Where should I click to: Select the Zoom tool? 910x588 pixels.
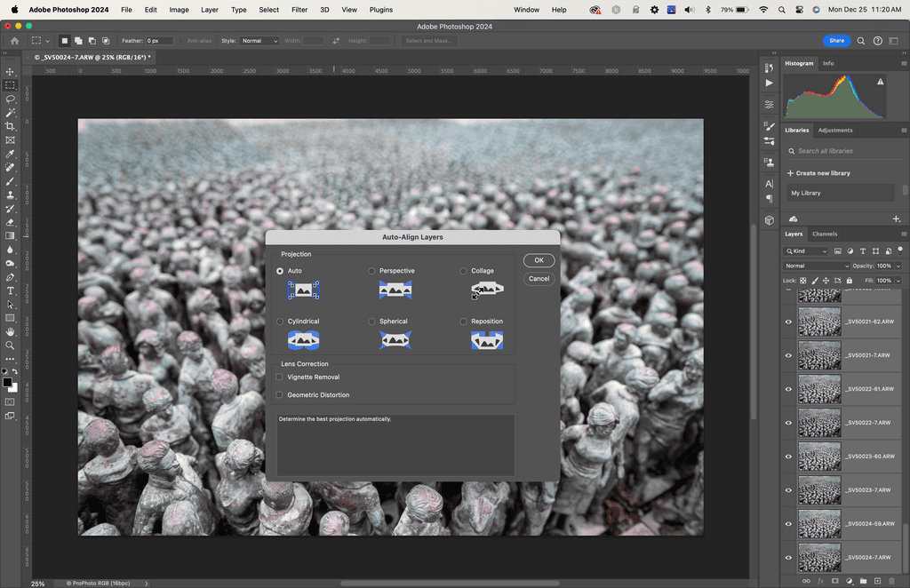10,346
